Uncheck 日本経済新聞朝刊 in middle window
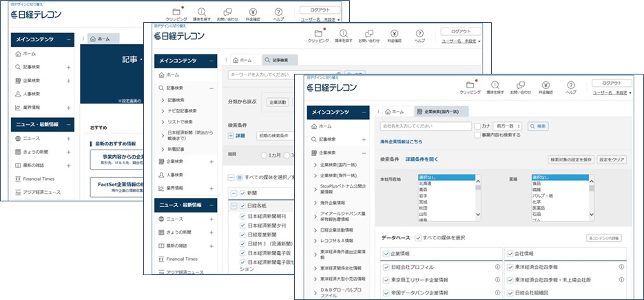This screenshot has height=300, width=644. (242, 217)
